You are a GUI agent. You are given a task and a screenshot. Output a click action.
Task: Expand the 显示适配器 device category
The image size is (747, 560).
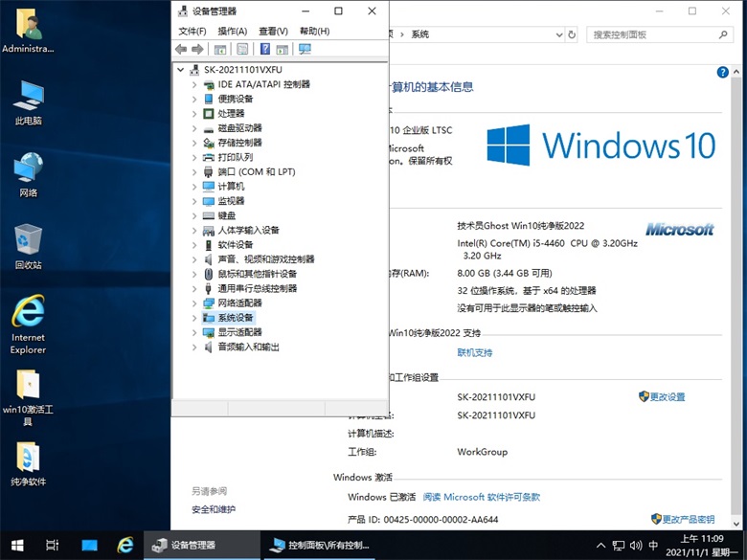[194, 332]
